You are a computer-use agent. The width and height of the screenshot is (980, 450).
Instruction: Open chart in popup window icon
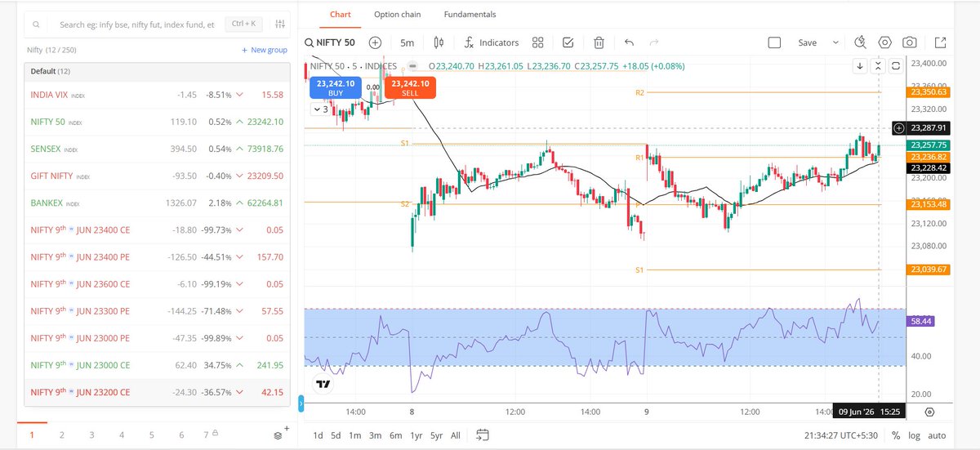coord(940,42)
